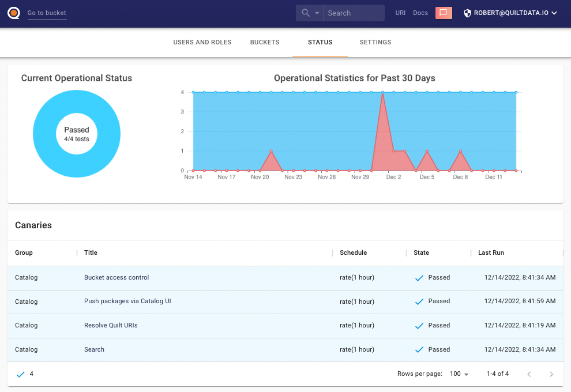
Task: Sort by State column header
Action: coord(422,252)
